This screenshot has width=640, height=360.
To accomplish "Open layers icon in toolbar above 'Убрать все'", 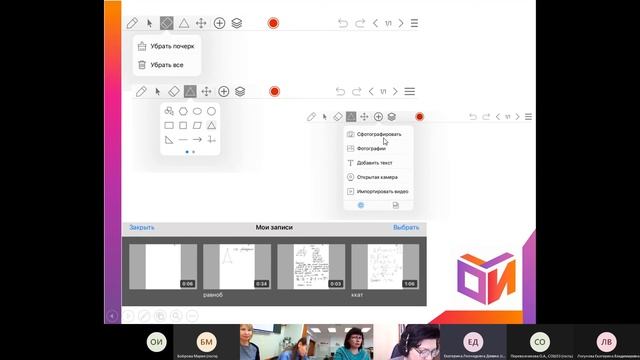I will pyautogui.click(x=237, y=23).
